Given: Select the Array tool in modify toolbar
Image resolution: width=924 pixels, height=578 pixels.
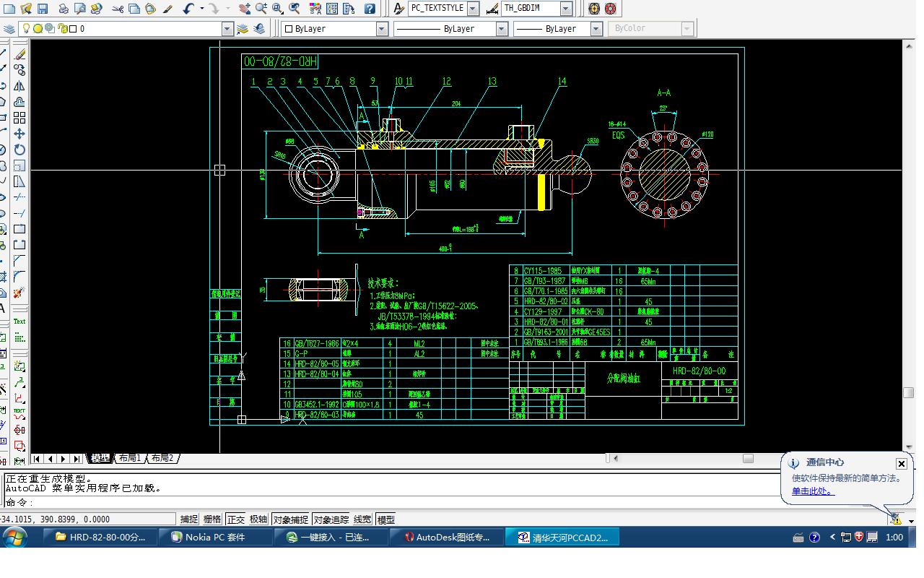Looking at the screenshot, I should click(x=19, y=118).
